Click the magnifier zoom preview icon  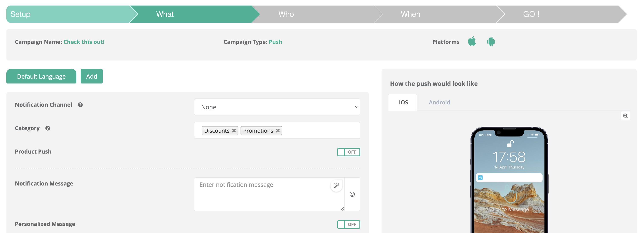coord(625,116)
